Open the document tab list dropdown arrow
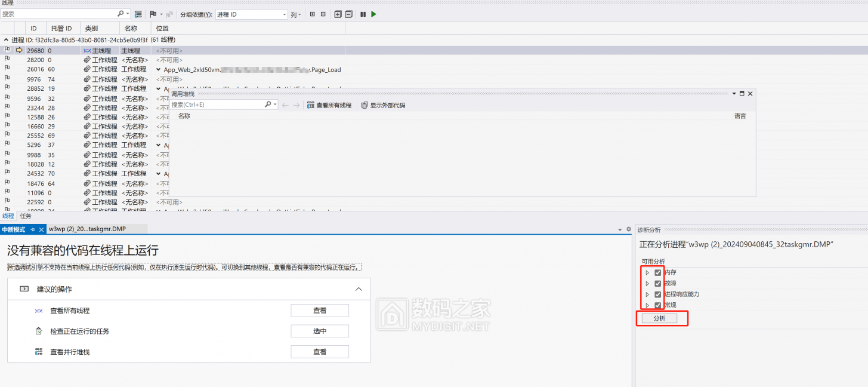The width and height of the screenshot is (868, 387). tap(620, 229)
